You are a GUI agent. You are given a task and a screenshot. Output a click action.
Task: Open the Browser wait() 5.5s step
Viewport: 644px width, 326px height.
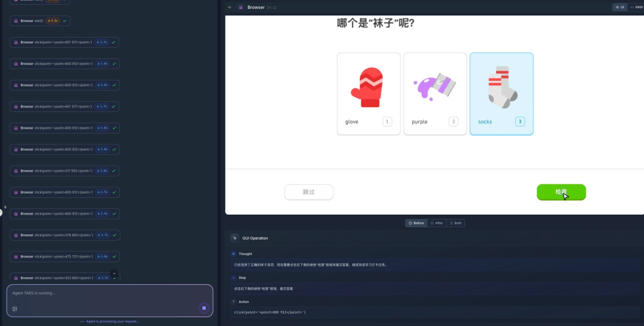click(x=40, y=20)
